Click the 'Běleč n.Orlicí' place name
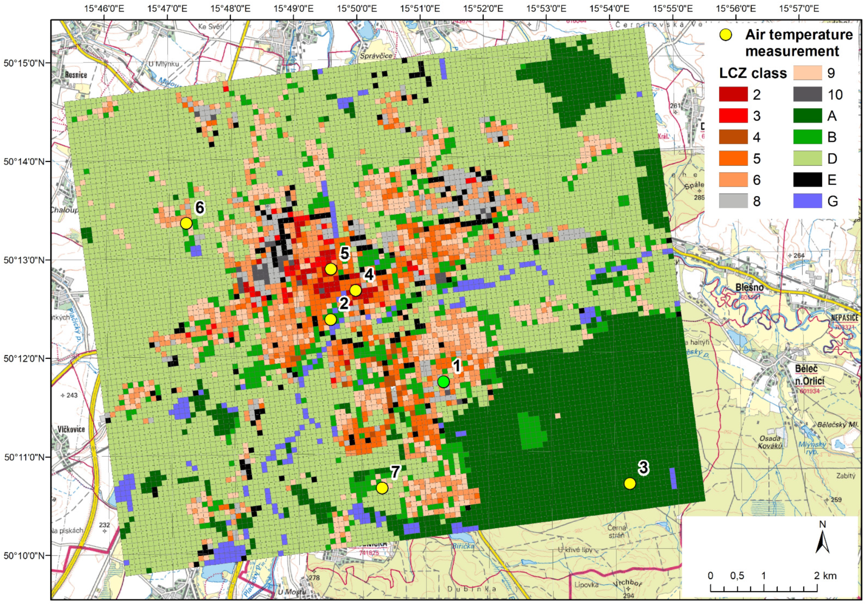Screen dimensions: 868x605 (810, 375)
